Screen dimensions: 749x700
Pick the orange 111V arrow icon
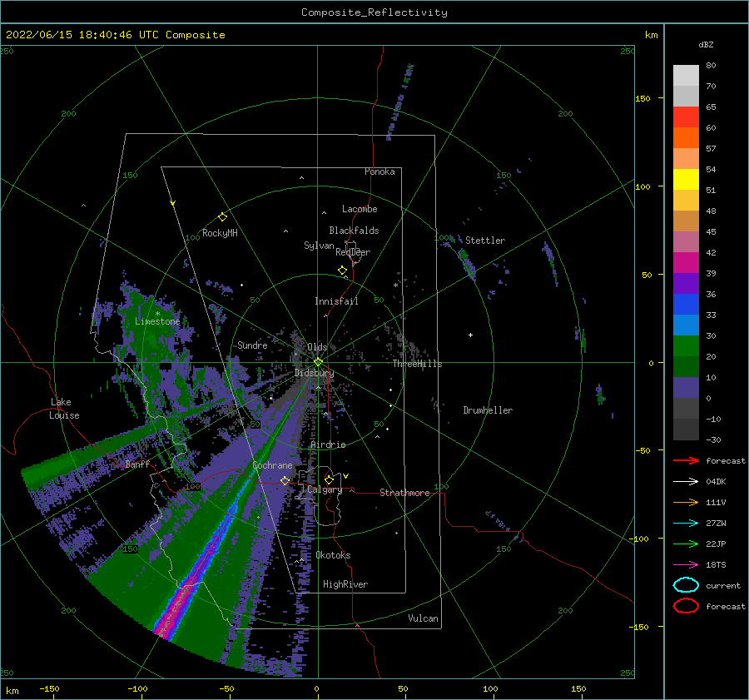coord(686,502)
